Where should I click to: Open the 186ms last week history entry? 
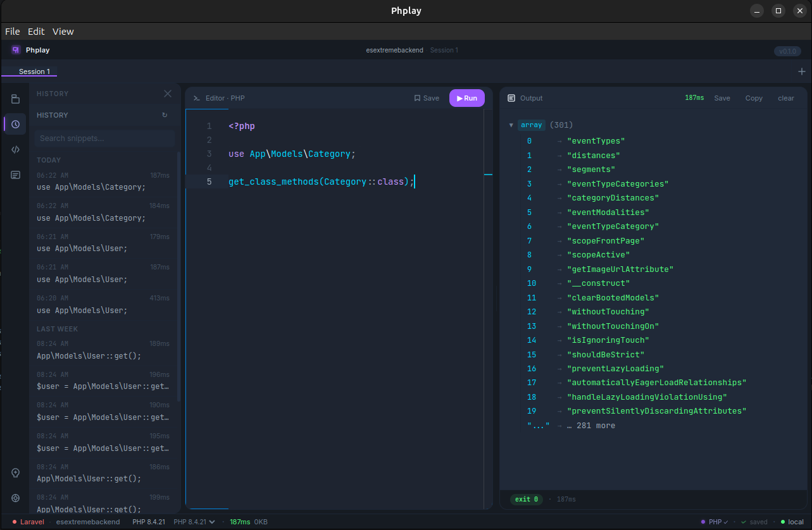(103, 473)
